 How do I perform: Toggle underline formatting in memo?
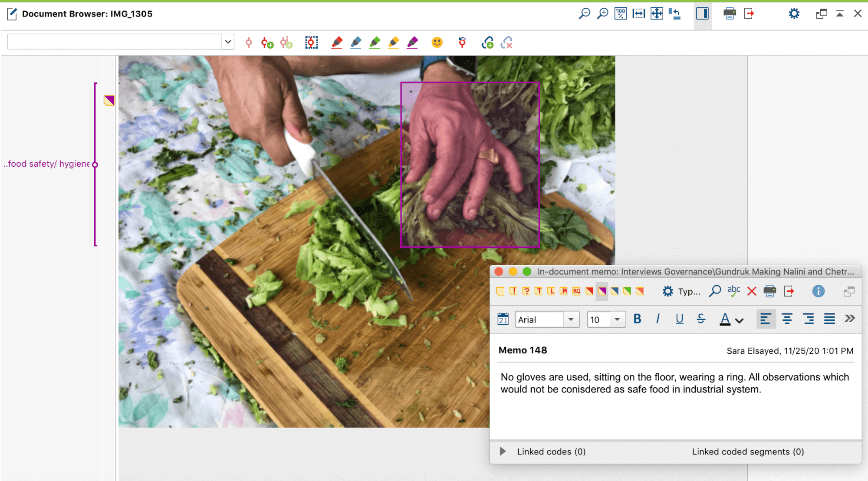(x=679, y=319)
